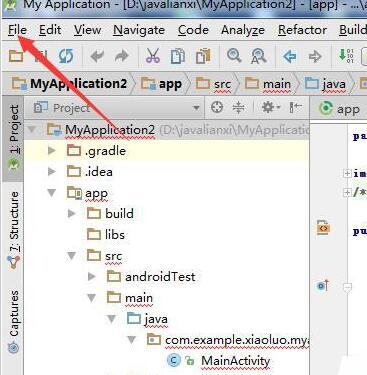Select src in the breadcrumb bar
Viewport: 367px width, 375px height.
tap(213, 83)
